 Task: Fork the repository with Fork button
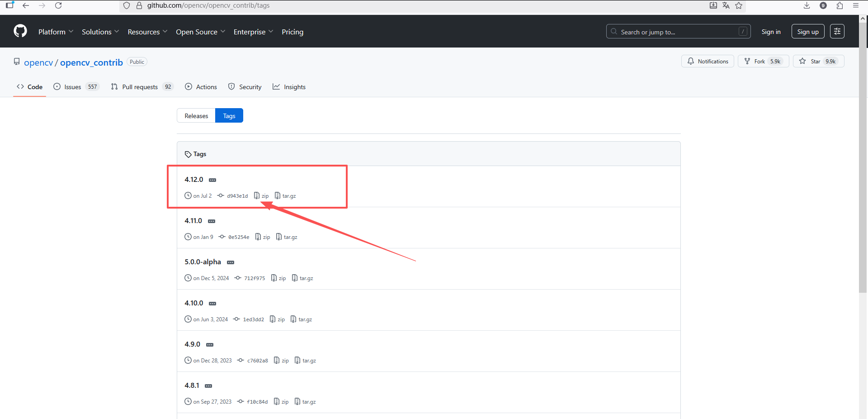[x=764, y=61]
